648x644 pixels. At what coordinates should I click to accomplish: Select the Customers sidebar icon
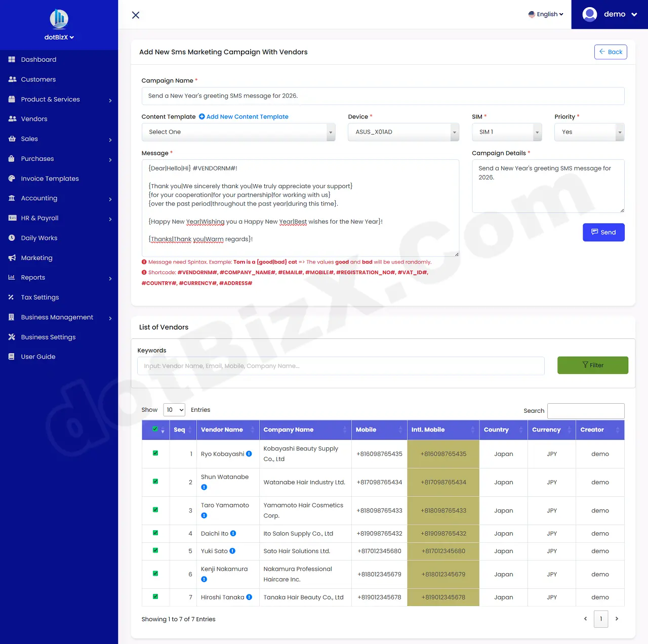pos(11,79)
